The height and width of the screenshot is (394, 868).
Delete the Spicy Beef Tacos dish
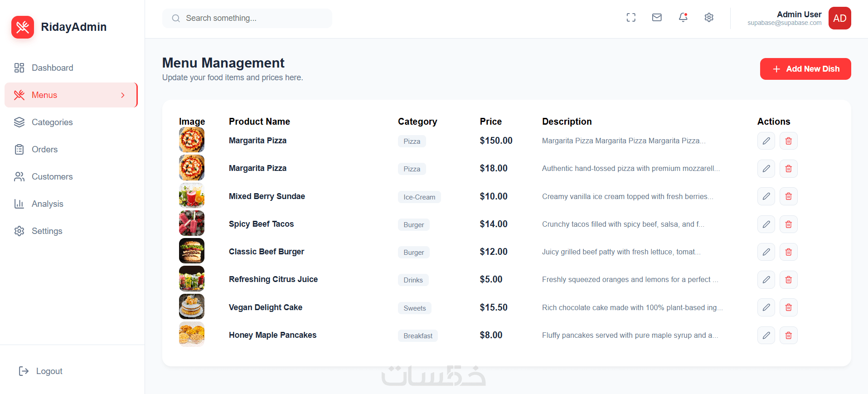788,224
